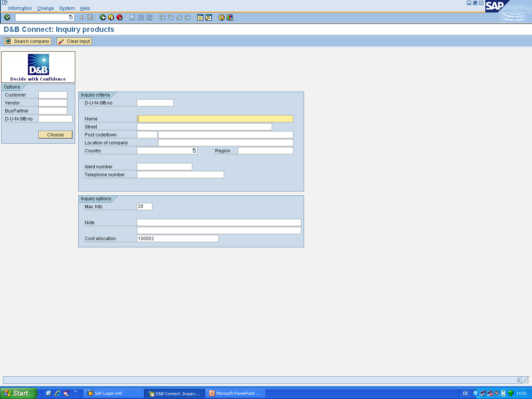Viewport: 532px width, 399px height.
Task: Open the Information menu
Action: (x=20, y=8)
